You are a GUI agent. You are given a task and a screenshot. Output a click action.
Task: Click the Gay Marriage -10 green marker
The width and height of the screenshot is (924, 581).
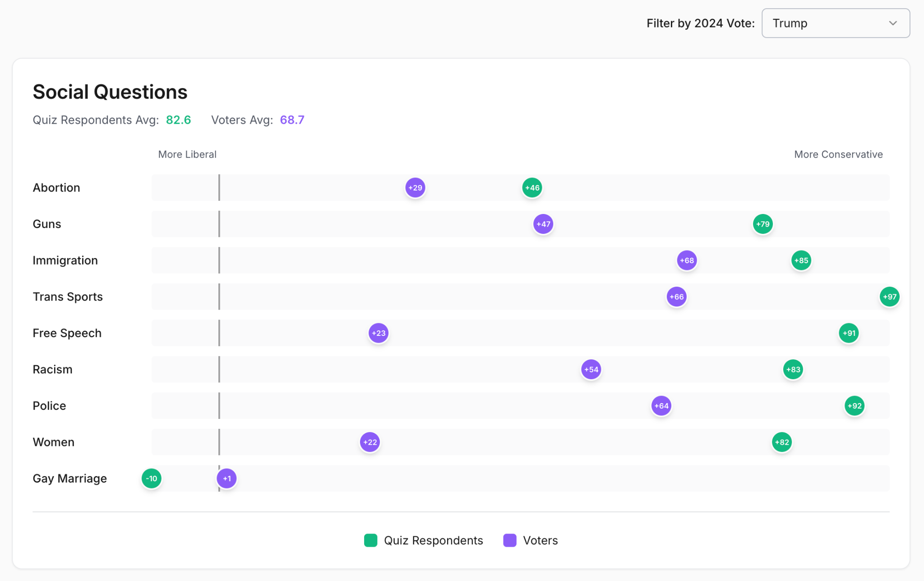click(152, 479)
